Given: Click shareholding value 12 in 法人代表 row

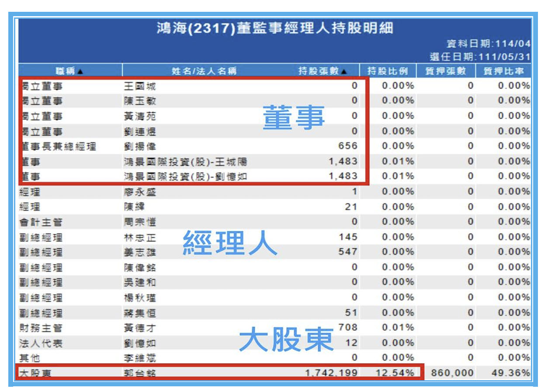Looking at the screenshot, I should coord(351,343).
